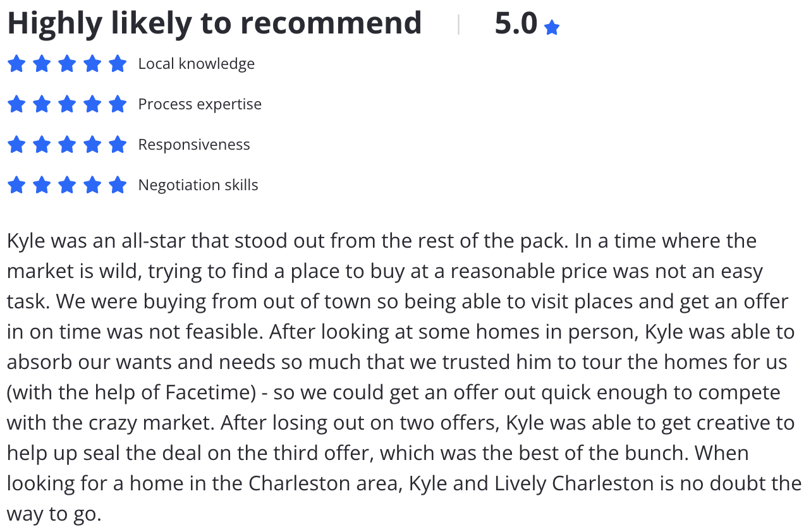Click the blue star beside the 5.0 rating
The width and height of the screenshot is (811, 532).
click(552, 27)
